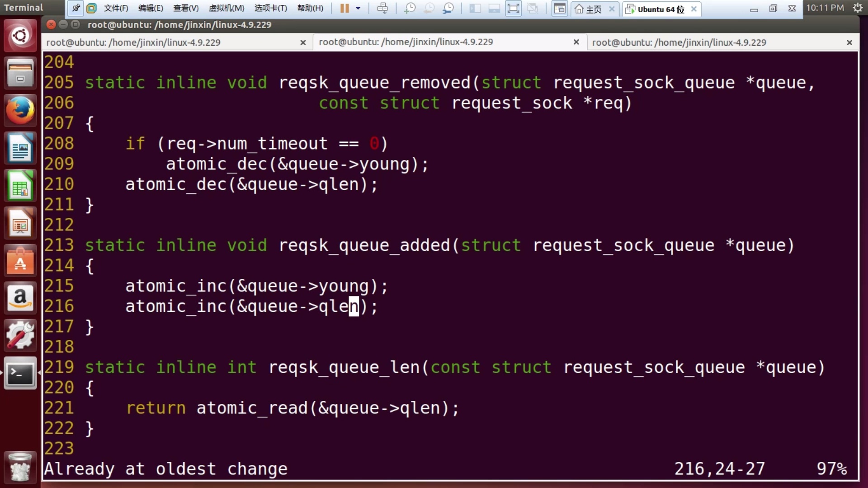Enter full screen mode

click(x=514, y=8)
